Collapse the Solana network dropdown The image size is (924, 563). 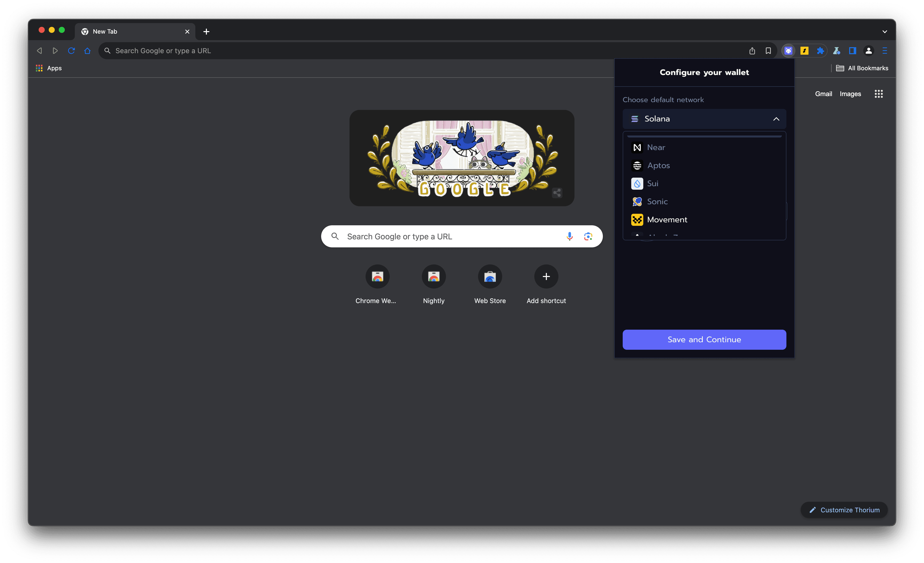(x=704, y=119)
